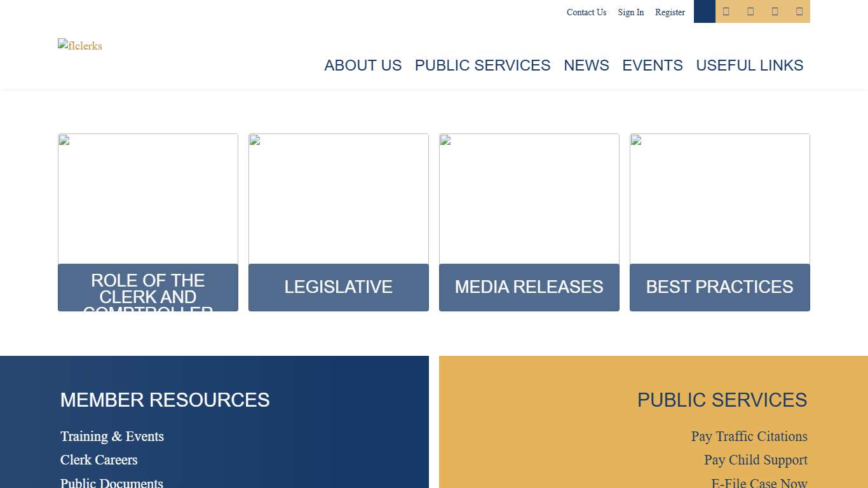868x488 pixels.
Task: Click the second social media icon
Action: pyautogui.click(x=750, y=11)
